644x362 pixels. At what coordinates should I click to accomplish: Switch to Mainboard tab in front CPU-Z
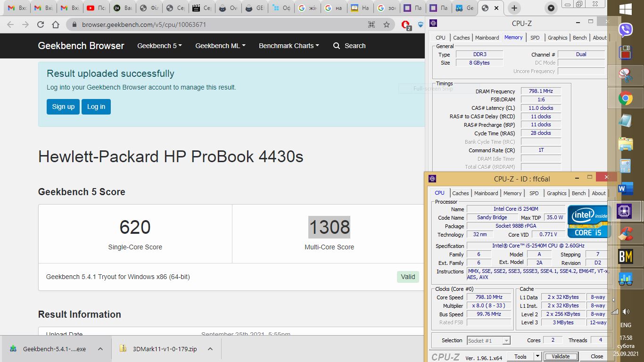tap(486, 193)
